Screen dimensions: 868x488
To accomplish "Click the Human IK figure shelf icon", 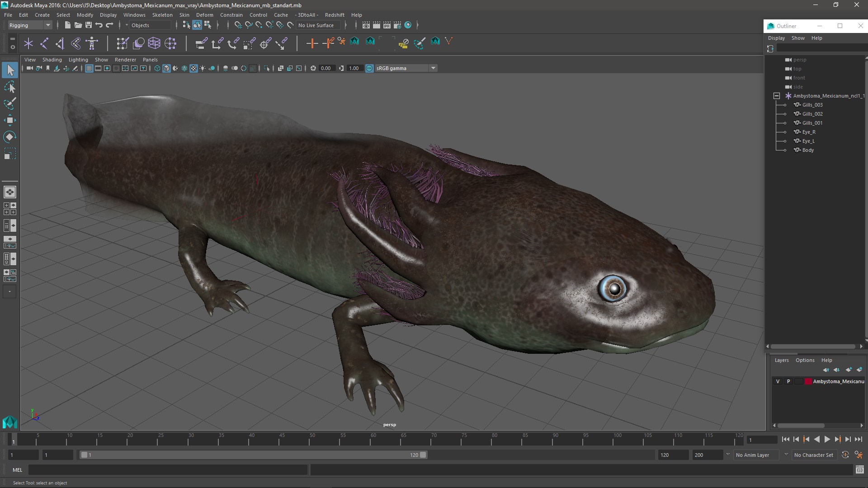I will pyautogui.click(x=92, y=43).
